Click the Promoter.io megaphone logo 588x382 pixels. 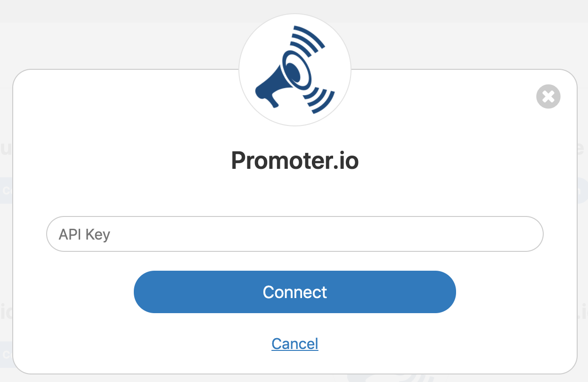(x=295, y=70)
